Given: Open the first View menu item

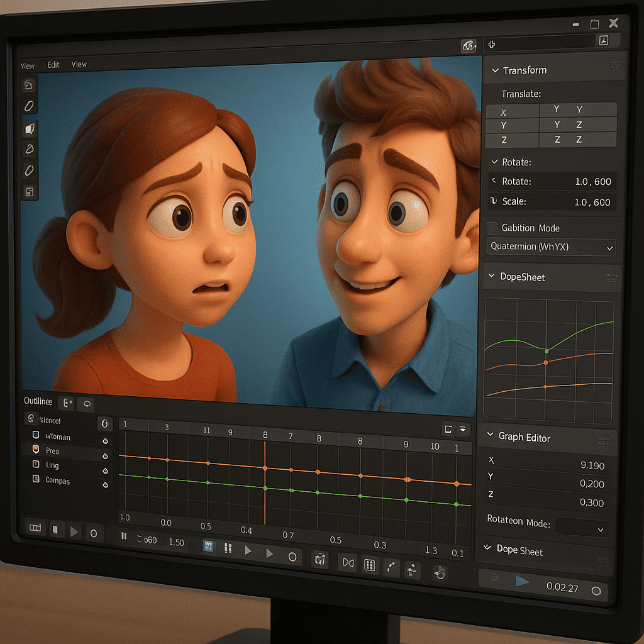Looking at the screenshot, I should (x=28, y=66).
